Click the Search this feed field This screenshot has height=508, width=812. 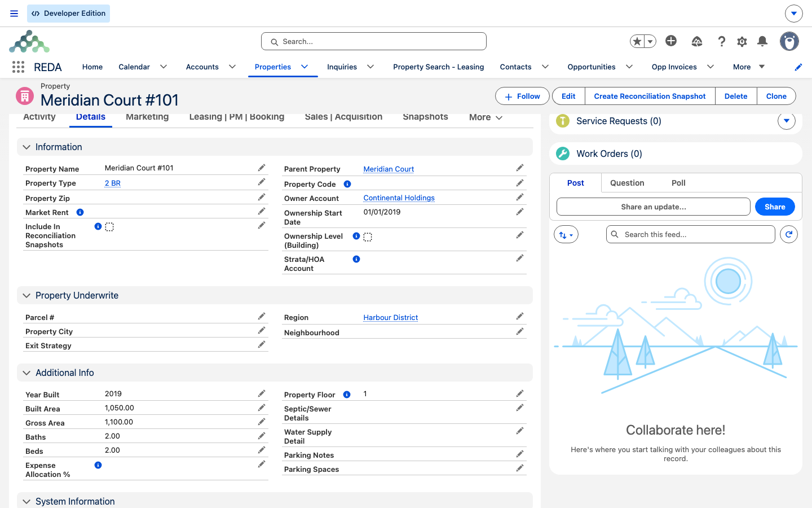point(691,234)
